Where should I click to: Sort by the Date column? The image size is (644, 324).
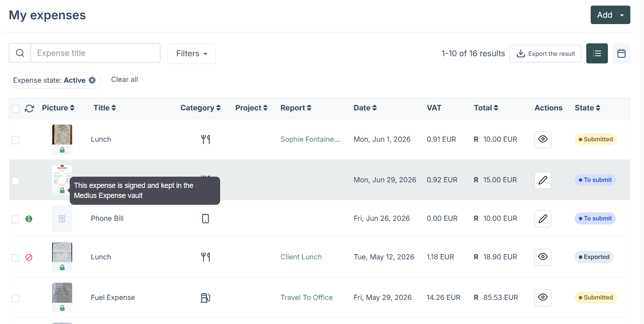point(365,108)
